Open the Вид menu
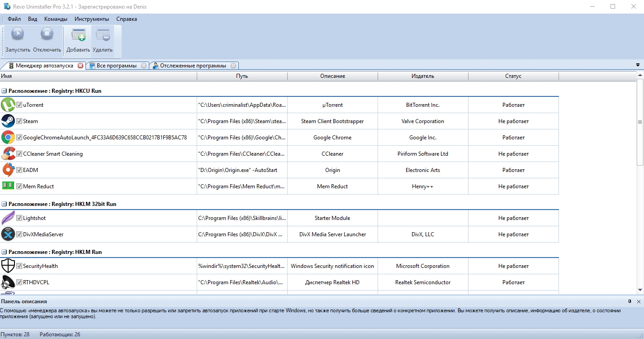The image size is (644, 339). point(33,19)
